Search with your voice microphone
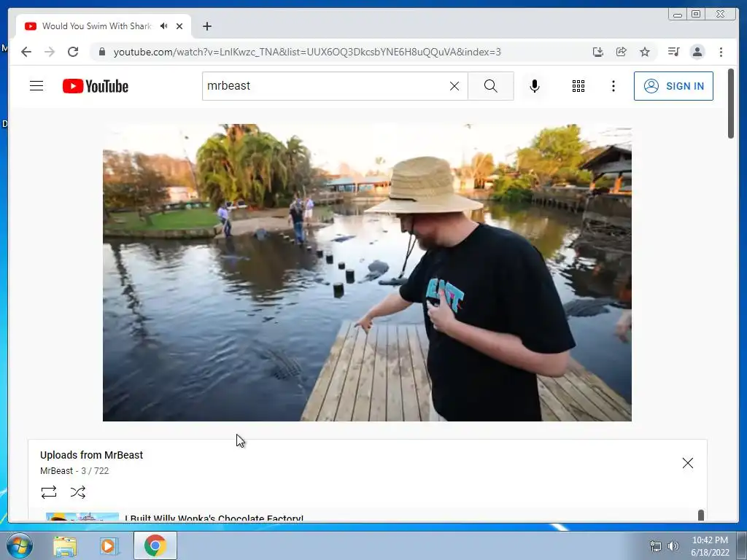 click(x=535, y=86)
